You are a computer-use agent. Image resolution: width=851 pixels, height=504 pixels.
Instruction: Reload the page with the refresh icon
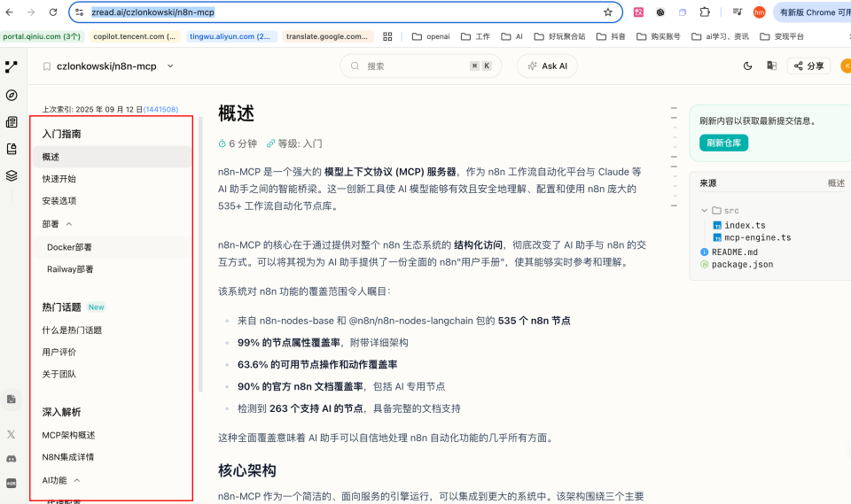pos(52,12)
